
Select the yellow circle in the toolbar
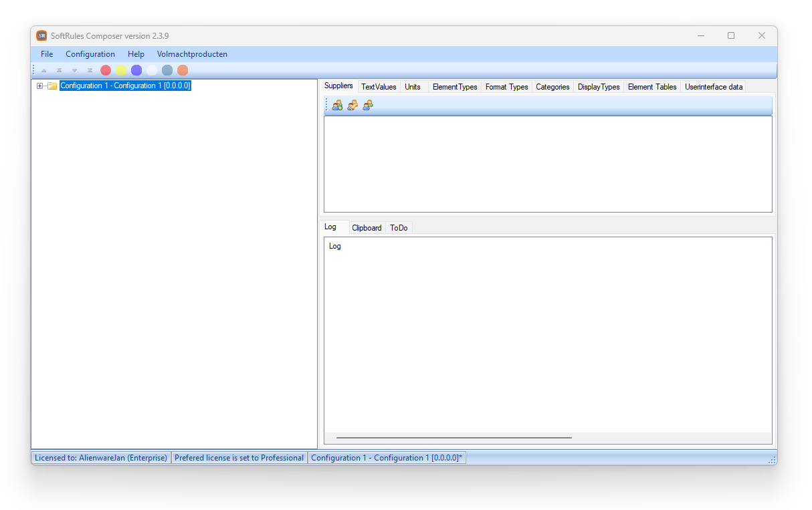point(121,70)
